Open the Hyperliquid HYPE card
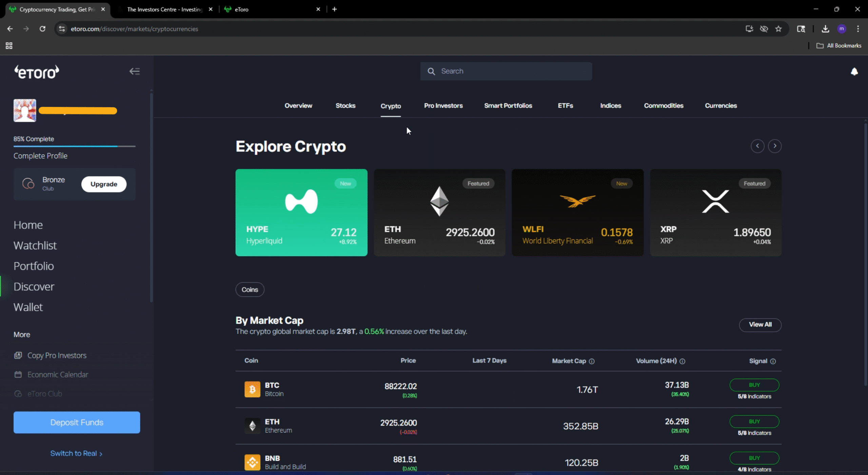The image size is (868, 475). pyautogui.click(x=301, y=212)
